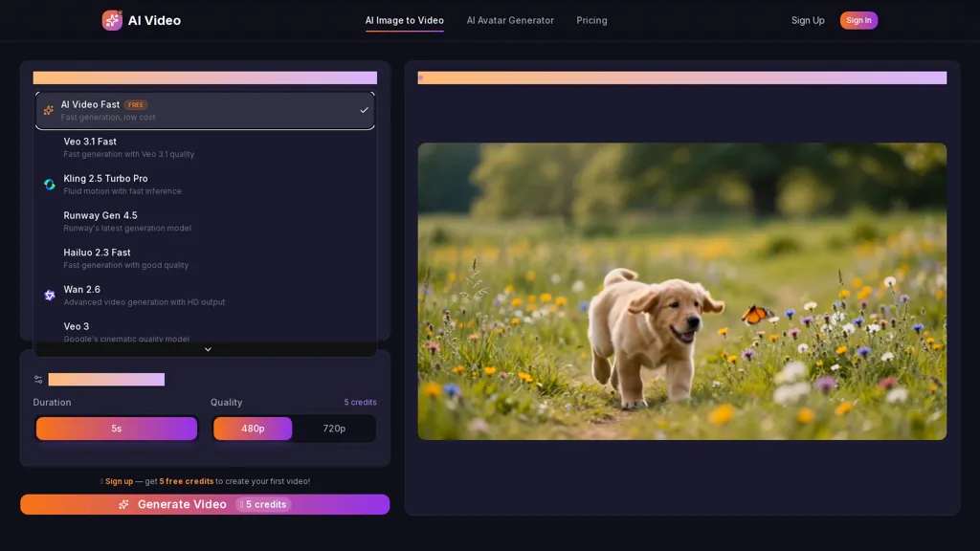Select 480p quality

tap(253, 429)
